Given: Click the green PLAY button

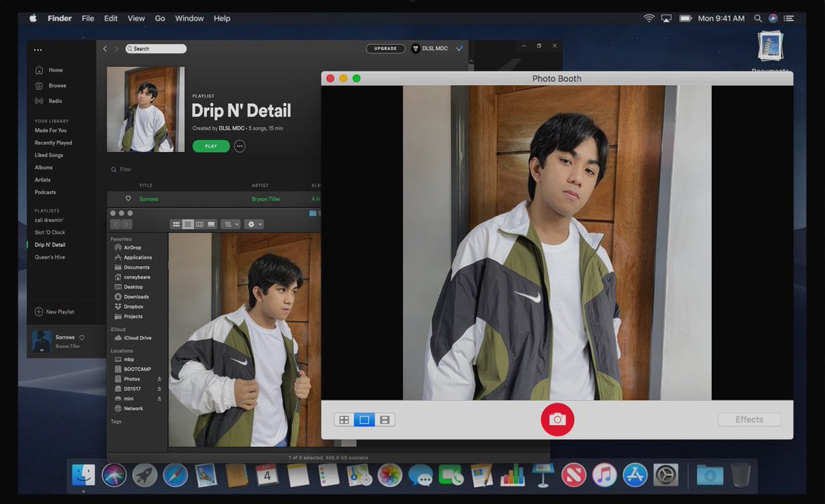Looking at the screenshot, I should [211, 146].
